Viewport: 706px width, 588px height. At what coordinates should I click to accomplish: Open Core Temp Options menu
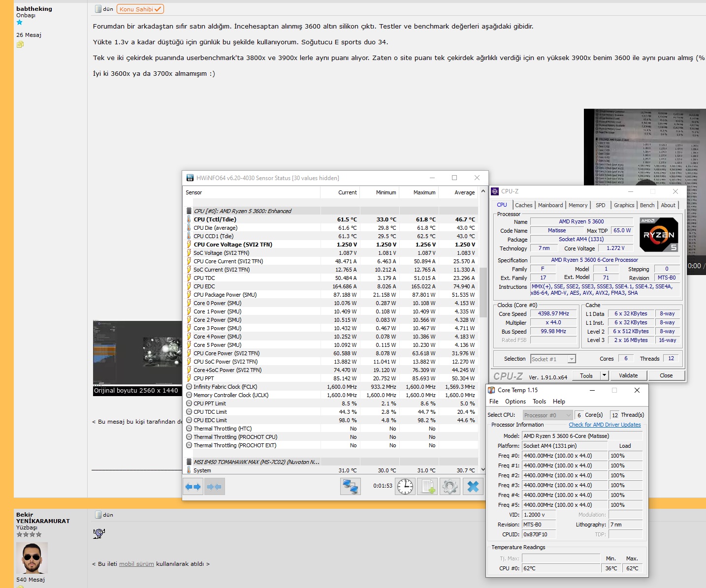tap(515, 402)
